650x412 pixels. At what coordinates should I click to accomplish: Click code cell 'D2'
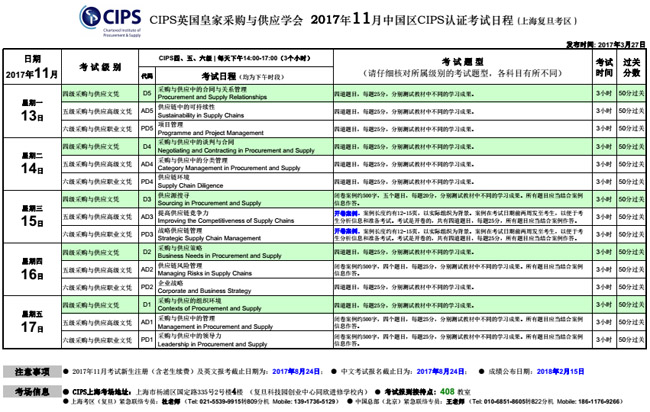pyautogui.click(x=147, y=252)
